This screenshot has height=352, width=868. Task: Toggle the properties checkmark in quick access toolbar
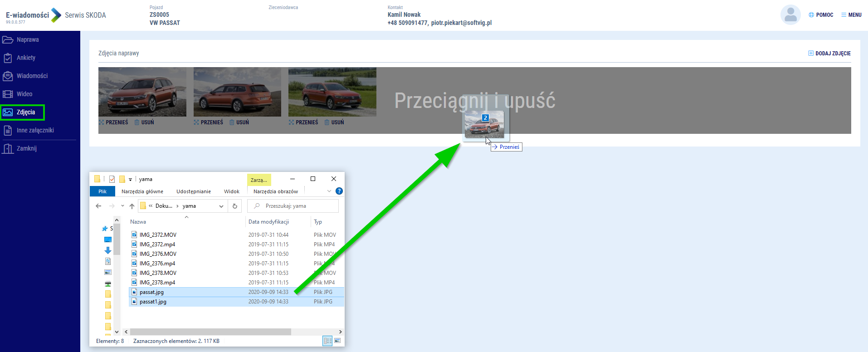click(x=112, y=179)
